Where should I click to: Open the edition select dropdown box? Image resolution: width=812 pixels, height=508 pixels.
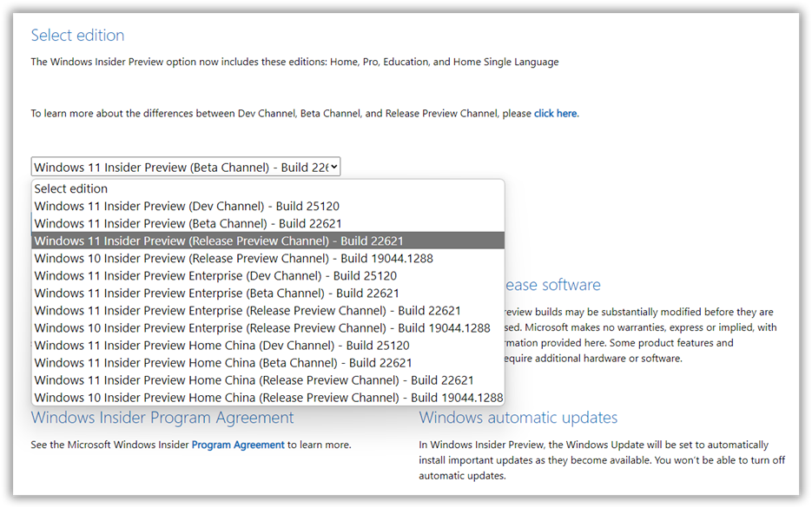coord(185,167)
